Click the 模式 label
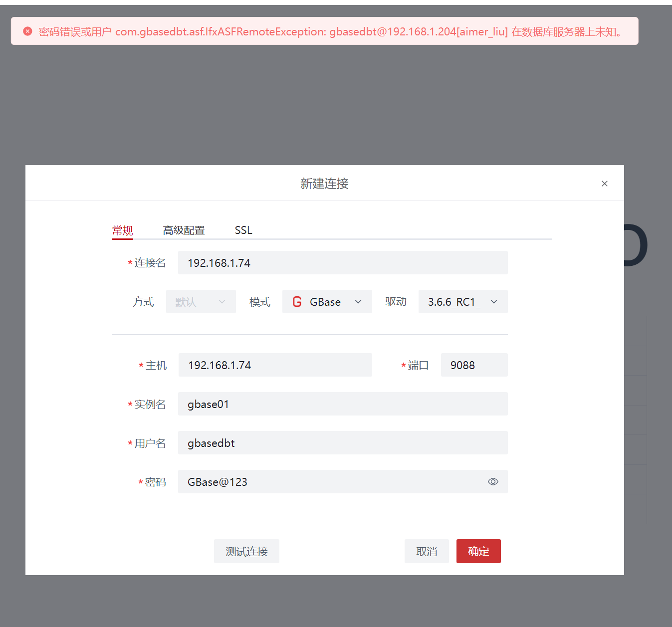The image size is (672, 627). click(x=260, y=302)
